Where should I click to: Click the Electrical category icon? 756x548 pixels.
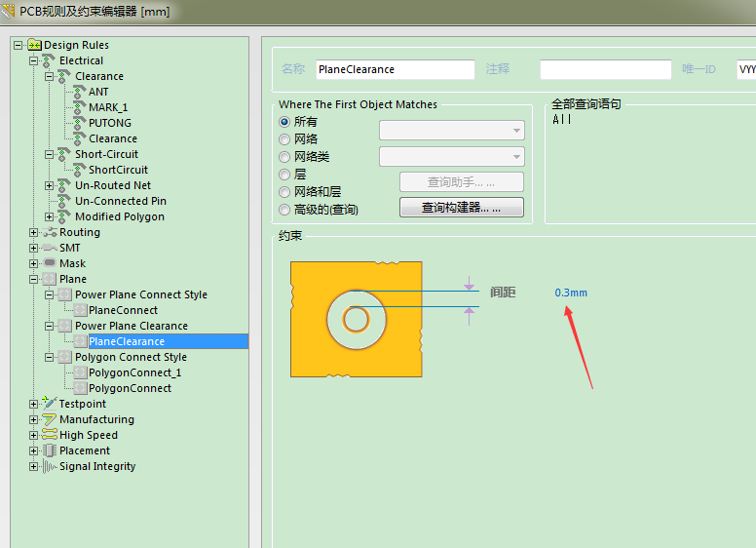pyautogui.click(x=49, y=60)
